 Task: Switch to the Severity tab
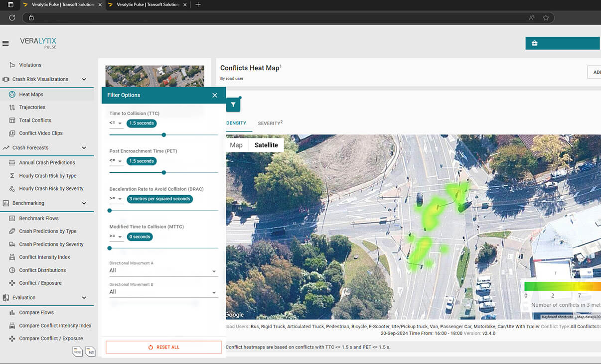click(x=270, y=123)
